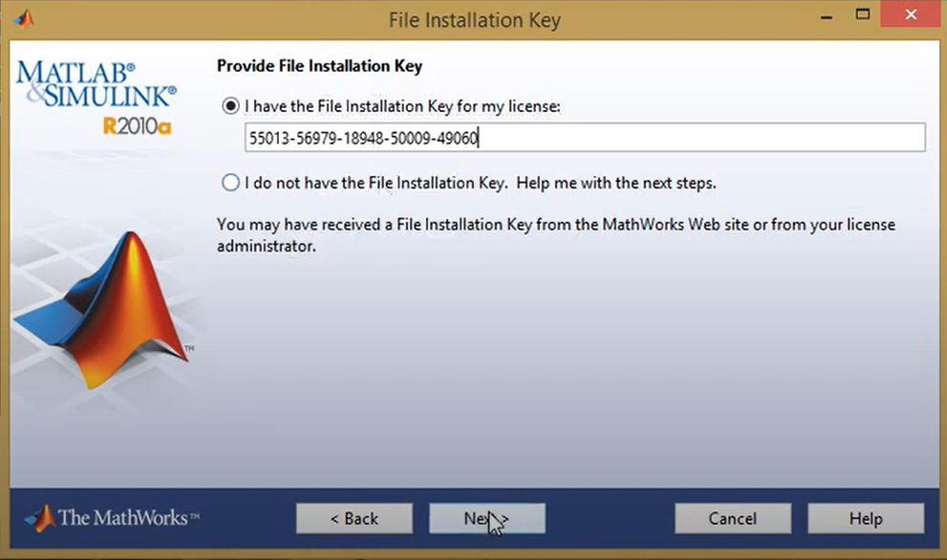Click the MATLAB icon in the title bar
This screenshot has height=560, width=947.
[x=22, y=18]
